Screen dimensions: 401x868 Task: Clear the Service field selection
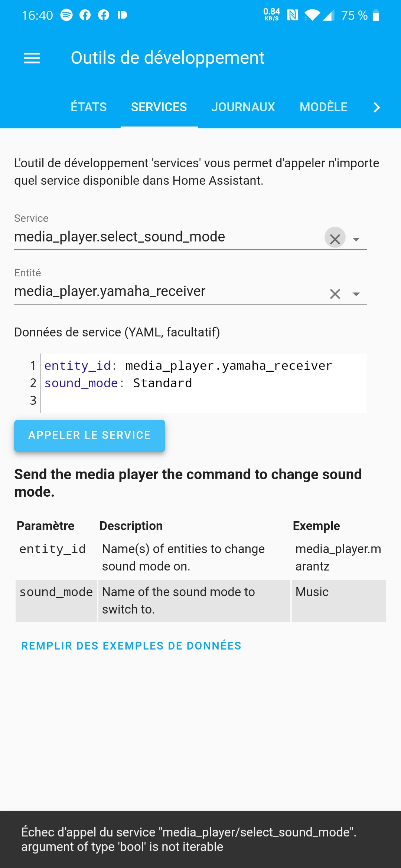(x=335, y=238)
